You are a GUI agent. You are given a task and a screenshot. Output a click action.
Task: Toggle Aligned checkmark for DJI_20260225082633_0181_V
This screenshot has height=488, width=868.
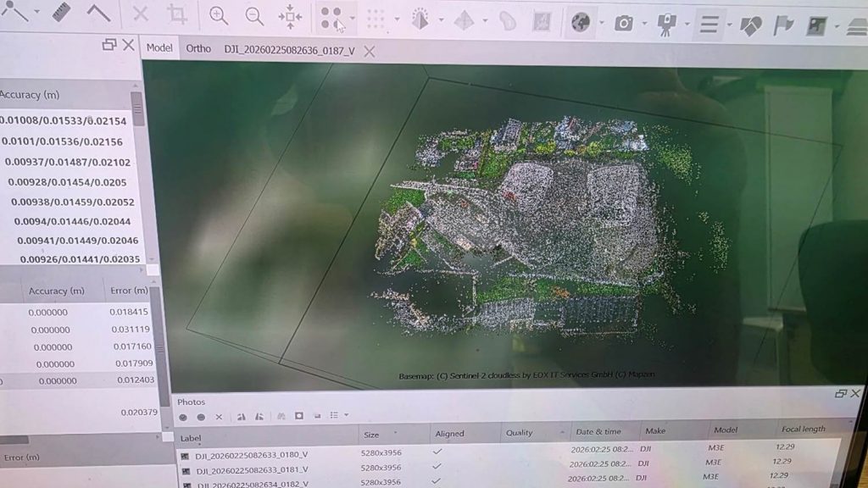pos(437,467)
